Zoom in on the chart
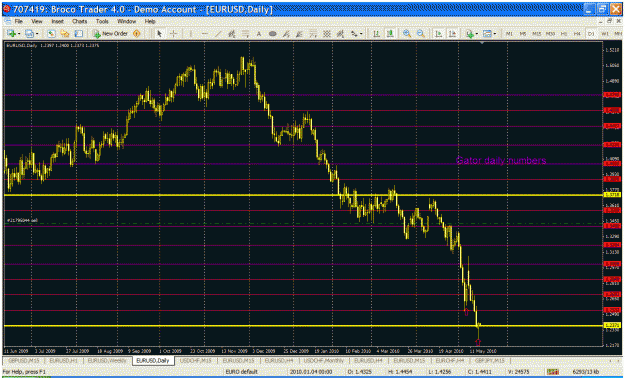The height and width of the screenshot is (378, 625). (x=407, y=34)
